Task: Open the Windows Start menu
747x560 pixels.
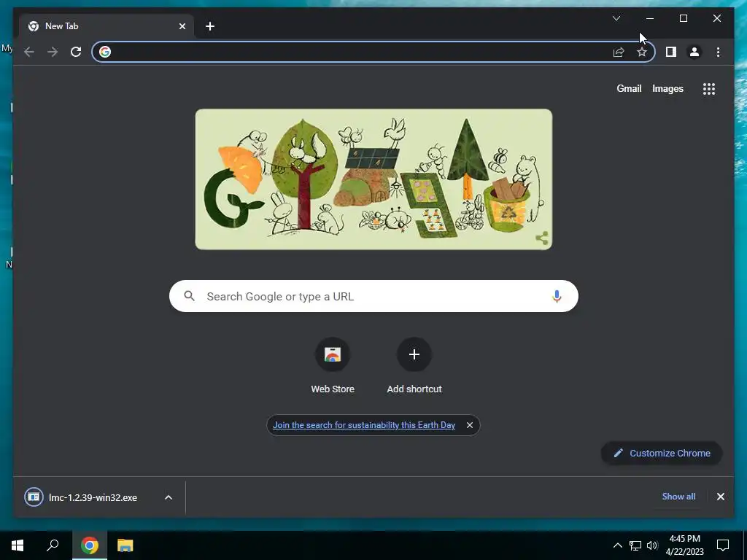Action: click(x=18, y=545)
